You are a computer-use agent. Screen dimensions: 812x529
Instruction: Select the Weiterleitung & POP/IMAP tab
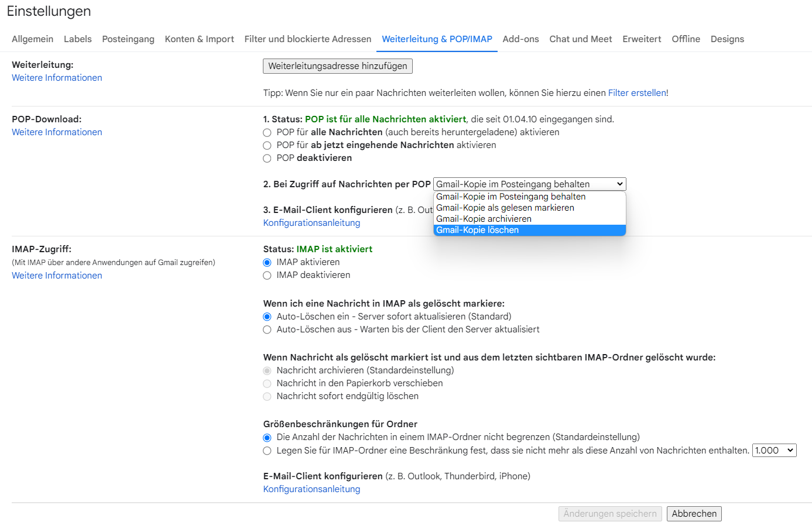tap(437, 39)
